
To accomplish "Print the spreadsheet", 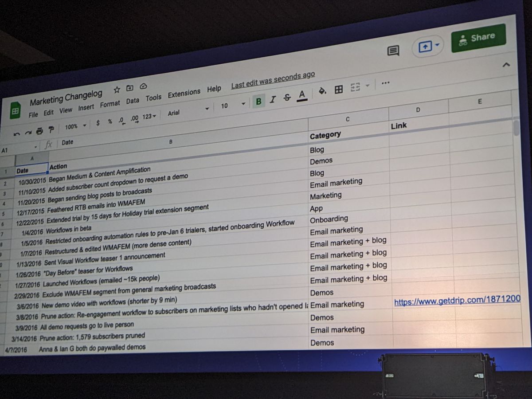I will point(39,131).
